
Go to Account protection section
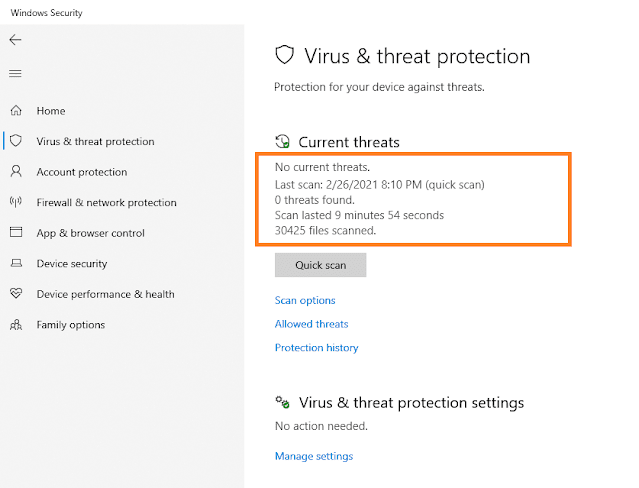[82, 172]
